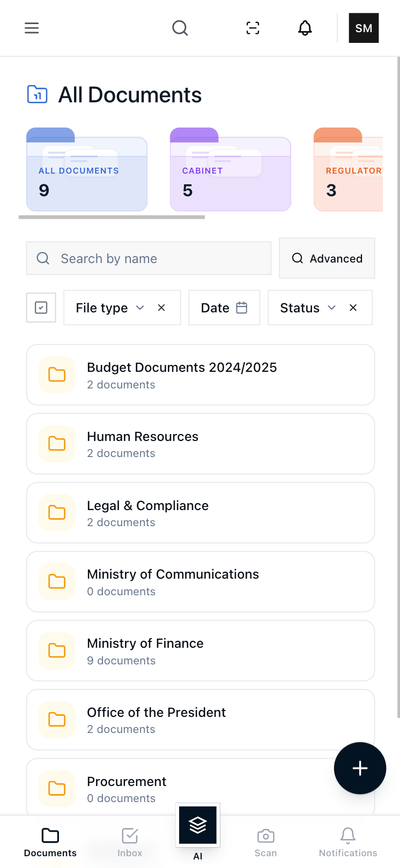
Task: Open the Ministry of Finance folder
Action: (x=201, y=650)
